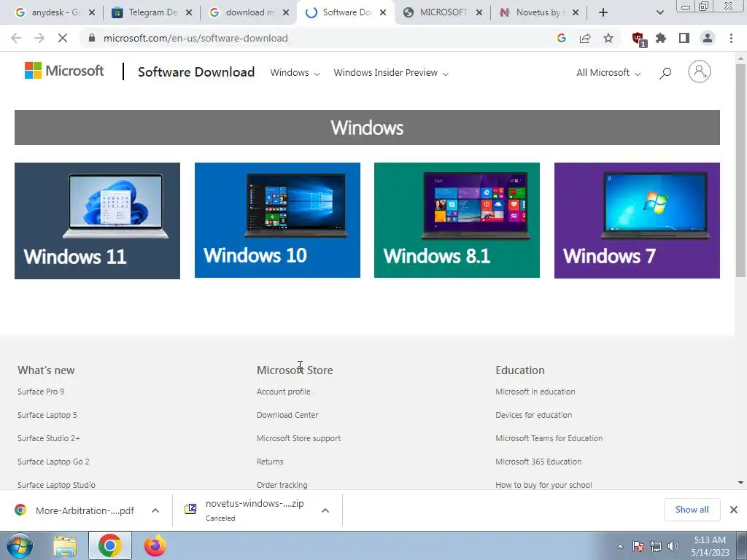This screenshot has width=747, height=560.
Task: Expand the Windows Insider Preview dropdown
Action: [391, 73]
